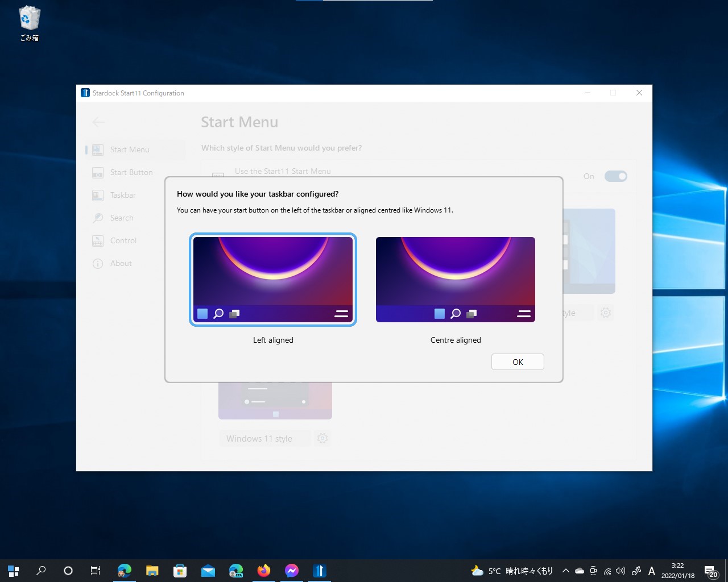Launch Cortana from the taskbar
Image resolution: width=728 pixels, height=582 pixels.
click(x=68, y=571)
